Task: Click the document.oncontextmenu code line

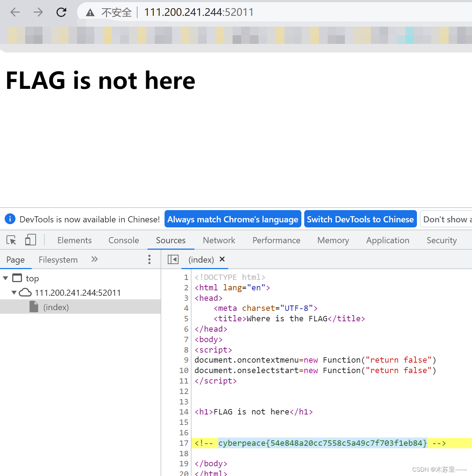Action: (x=315, y=360)
